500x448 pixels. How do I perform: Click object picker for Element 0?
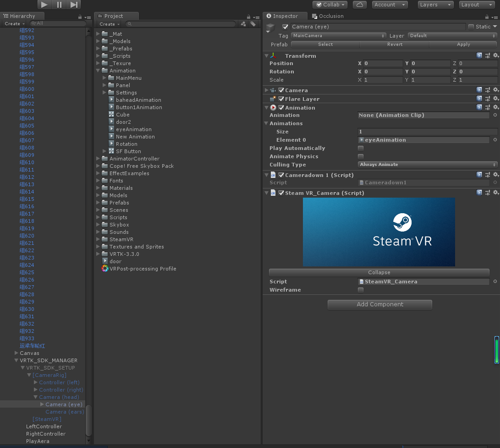pyautogui.click(x=495, y=140)
